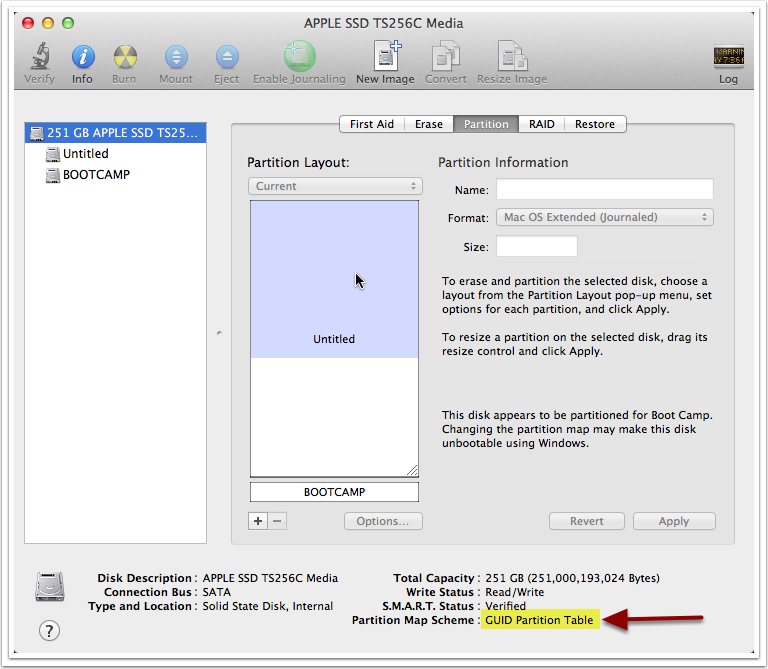The width and height of the screenshot is (768, 669).
Task: Click the Resize Image toolbar icon
Action: tap(512, 56)
